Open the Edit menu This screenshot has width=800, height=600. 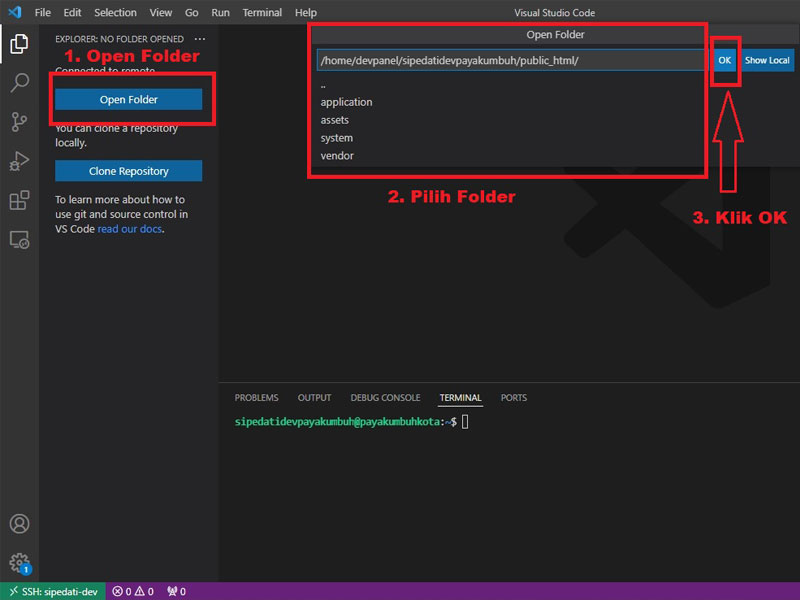click(x=72, y=13)
